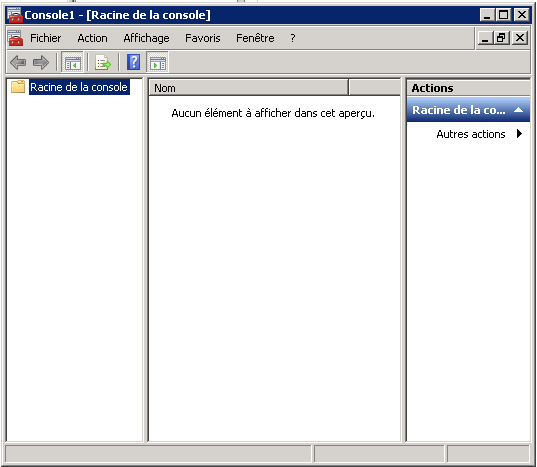Open the Favoris menu
This screenshot has width=537, height=467.
pyautogui.click(x=203, y=38)
